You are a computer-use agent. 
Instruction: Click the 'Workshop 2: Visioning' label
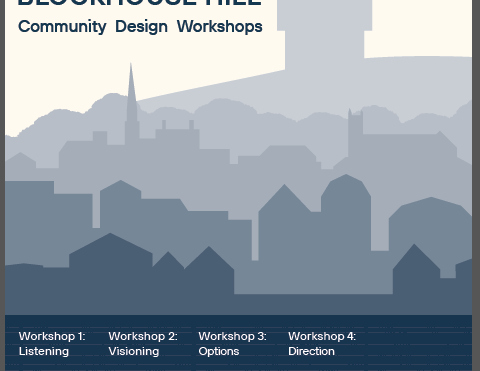143,344
